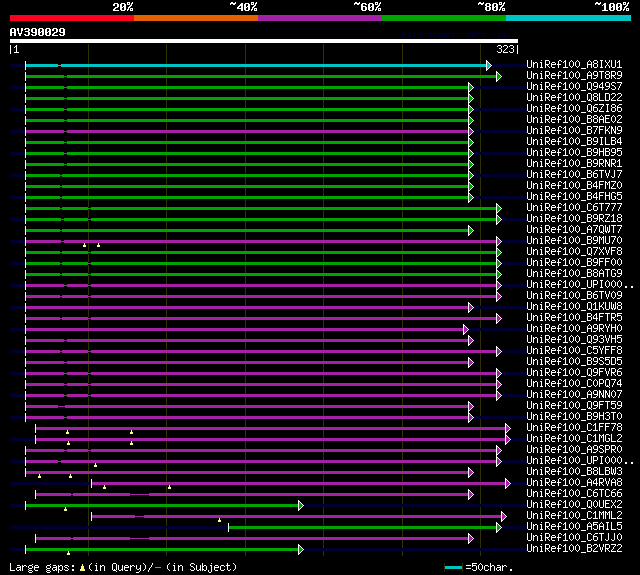
Task: Click the UniRef100_Q8LD22 label
Action: [574, 98]
